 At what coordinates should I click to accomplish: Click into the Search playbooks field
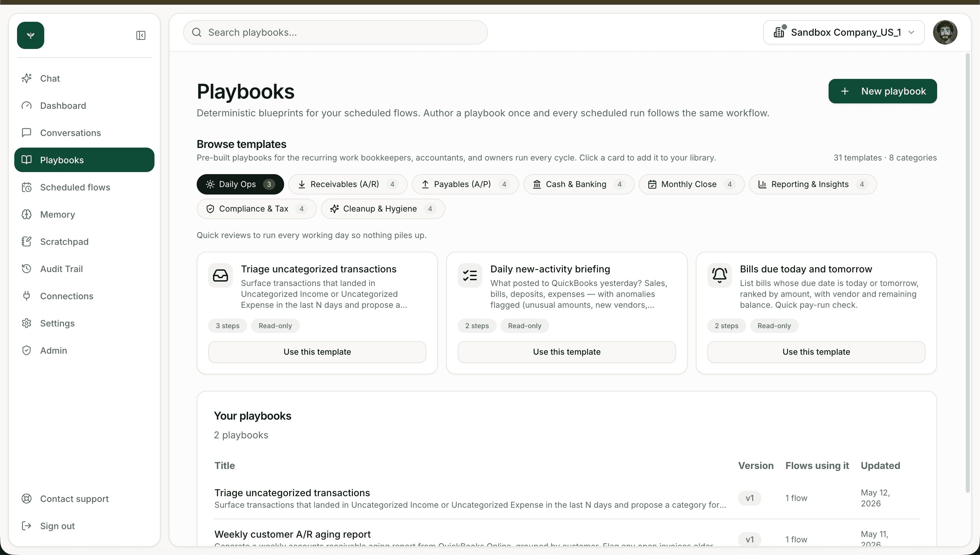coord(335,32)
